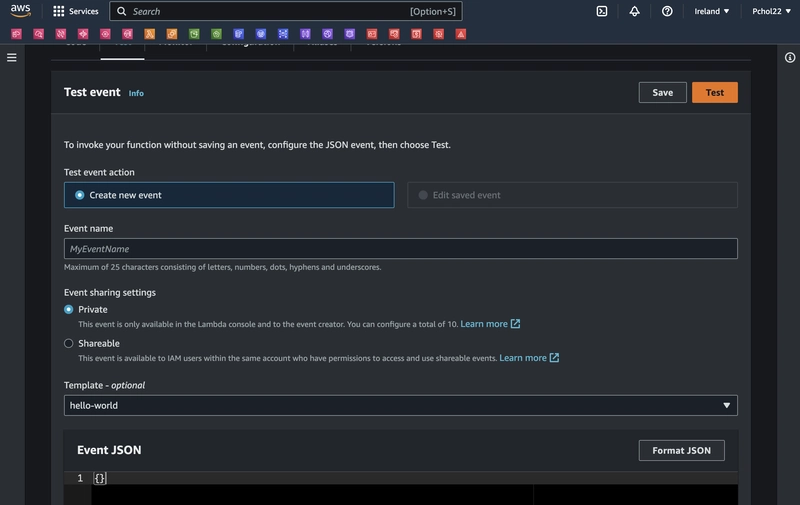
Task: Open the notifications bell
Action: (634, 11)
